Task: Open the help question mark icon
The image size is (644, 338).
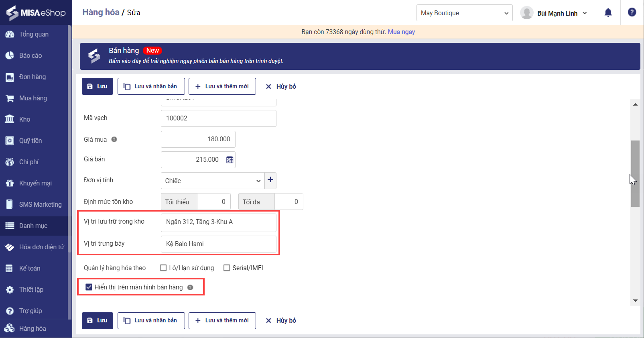Action: (632, 12)
